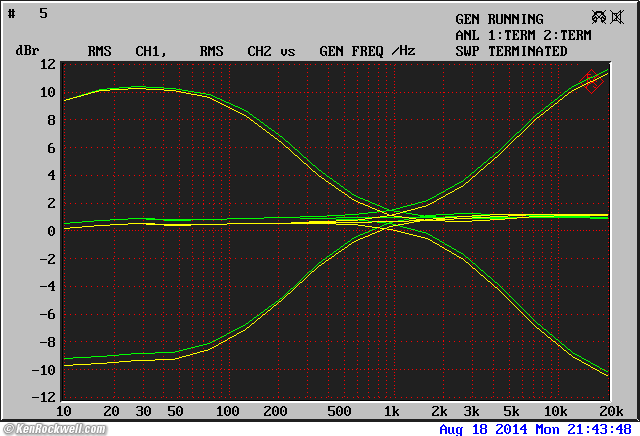Select the red diamond cursor marker on the graph
The width and height of the screenshot is (640, 436).
[592, 81]
